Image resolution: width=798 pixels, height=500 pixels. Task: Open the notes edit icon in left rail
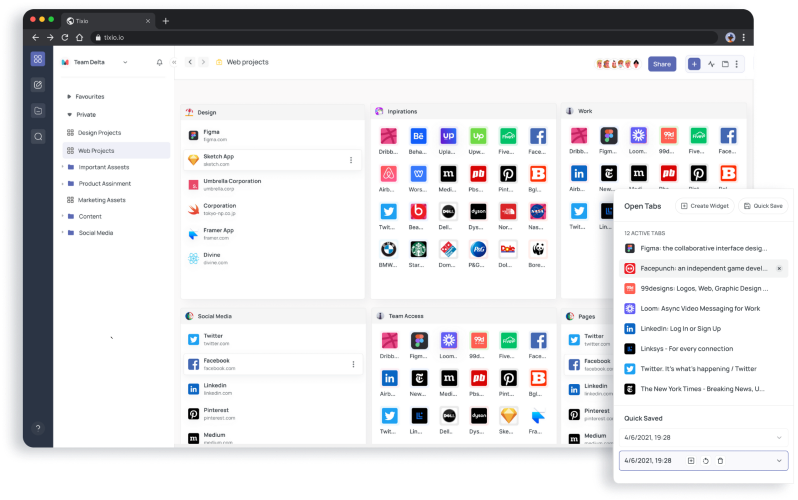pyautogui.click(x=38, y=85)
